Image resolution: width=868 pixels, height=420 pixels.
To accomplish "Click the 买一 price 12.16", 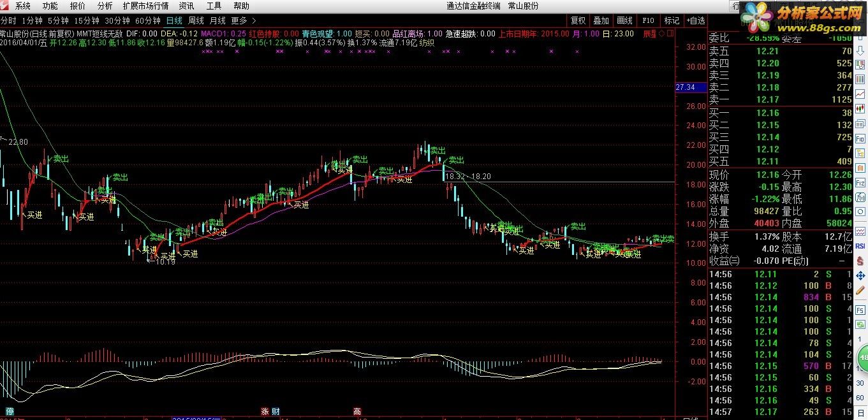I will (x=767, y=113).
